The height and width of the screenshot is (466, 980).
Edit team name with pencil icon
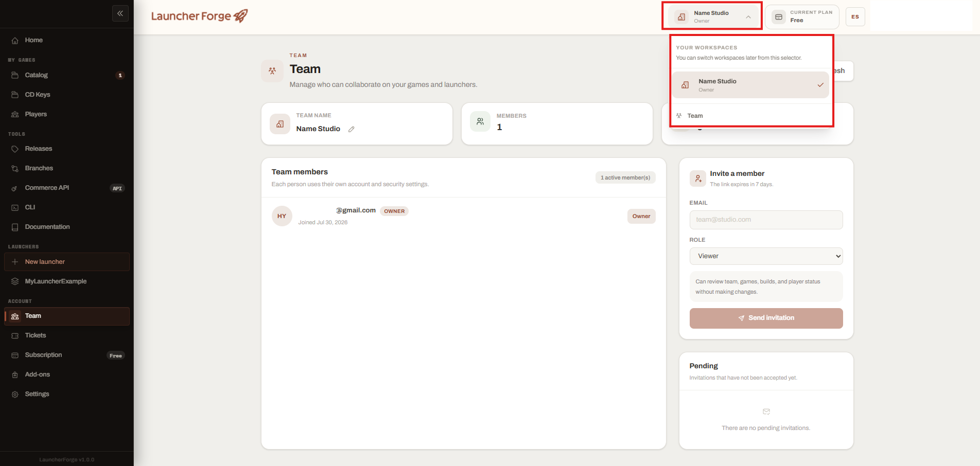(352, 129)
